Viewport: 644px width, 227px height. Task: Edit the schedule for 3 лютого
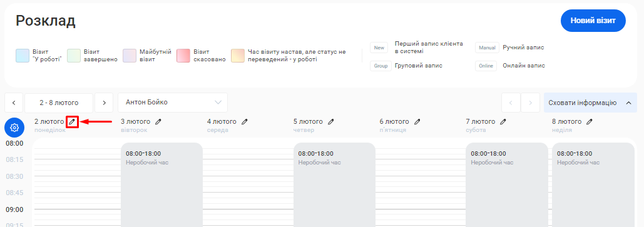click(158, 121)
